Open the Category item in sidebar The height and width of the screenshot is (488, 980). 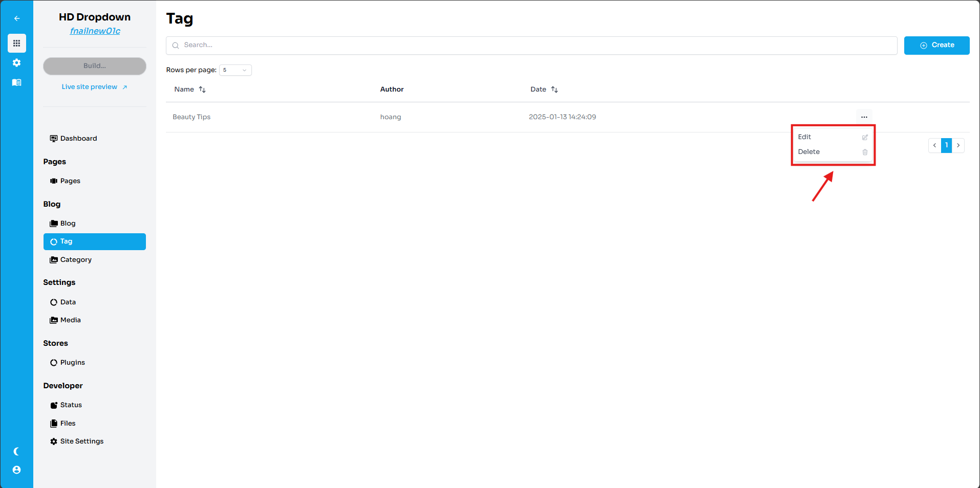click(76, 260)
